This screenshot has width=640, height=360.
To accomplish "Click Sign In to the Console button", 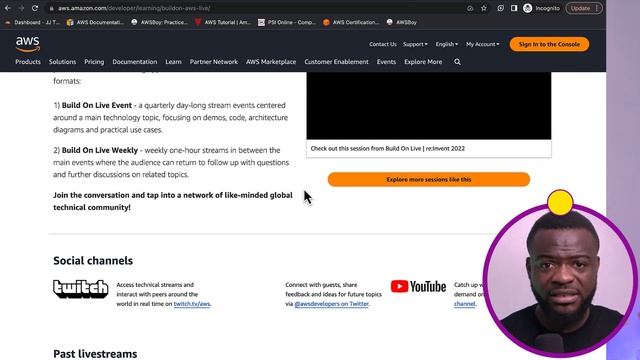I will point(549,44).
